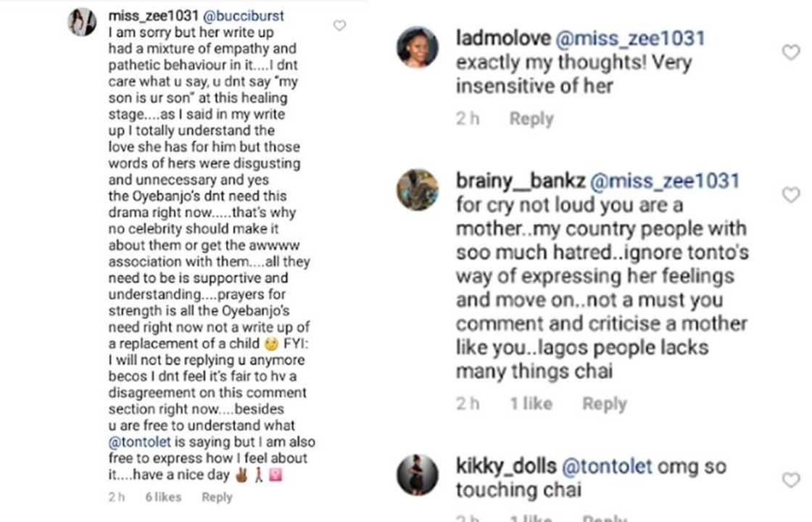
Task: Go to the kikky_dolls username
Action: [x=506, y=467]
